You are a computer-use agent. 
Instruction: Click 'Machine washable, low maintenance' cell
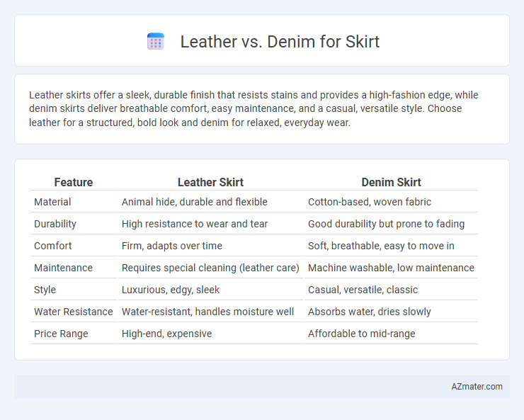pyautogui.click(x=391, y=268)
